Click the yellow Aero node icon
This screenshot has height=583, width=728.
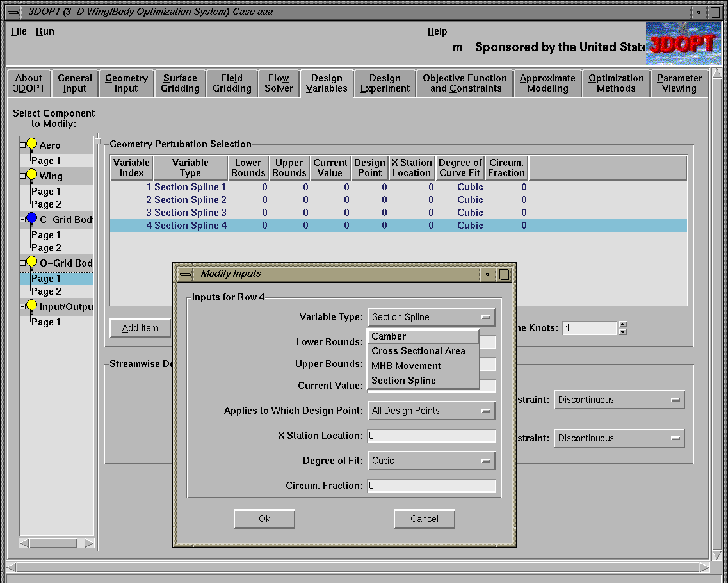click(31, 144)
